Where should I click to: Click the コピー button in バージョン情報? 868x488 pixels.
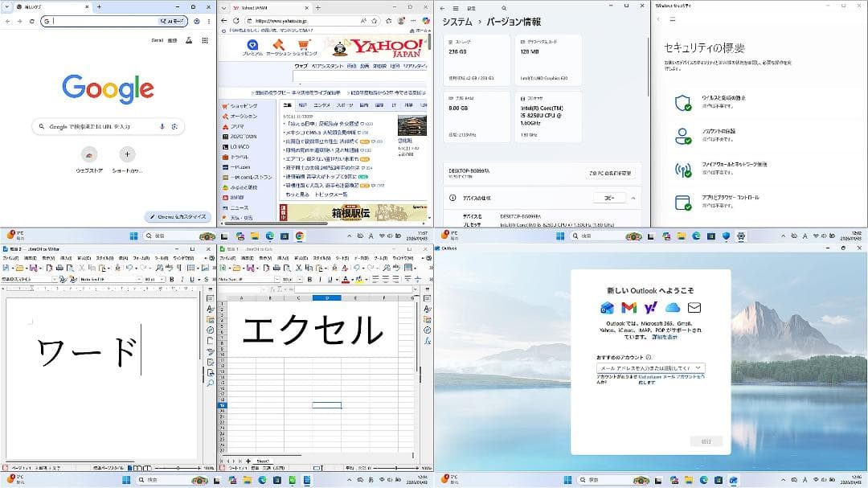609,198
